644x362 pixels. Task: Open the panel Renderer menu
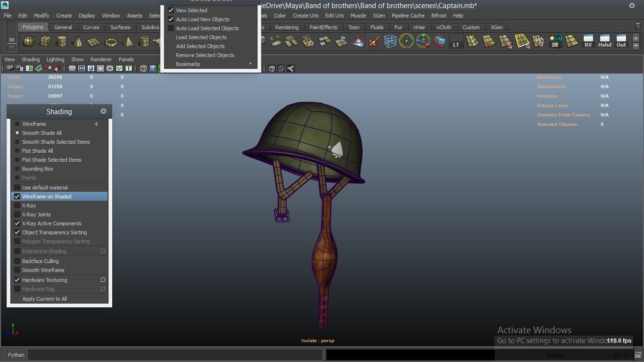click(101, 59)
